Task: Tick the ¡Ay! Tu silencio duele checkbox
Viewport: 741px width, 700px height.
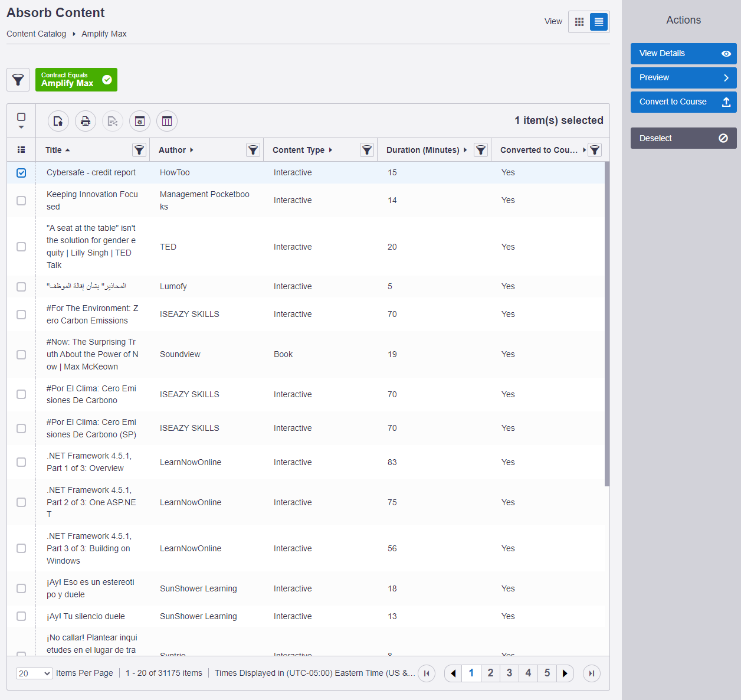Action: pos(21,616)
